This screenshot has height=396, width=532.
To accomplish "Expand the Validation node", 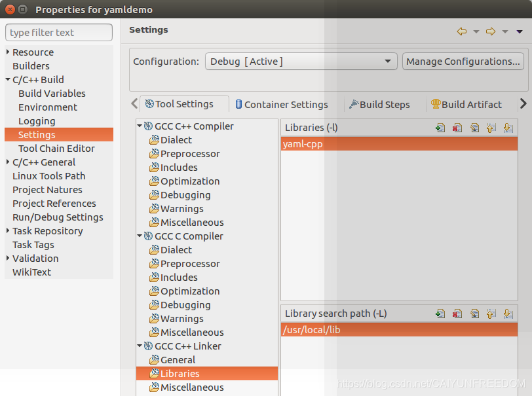I will click(8, 259).
